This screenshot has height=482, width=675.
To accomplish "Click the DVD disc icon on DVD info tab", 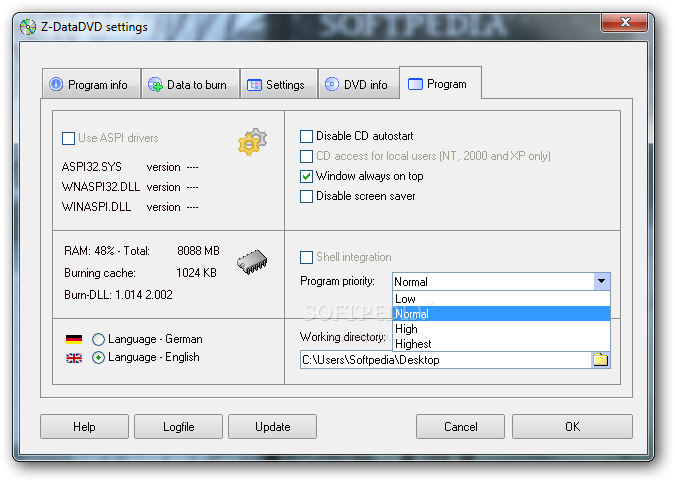I will [x=332, y=84].
